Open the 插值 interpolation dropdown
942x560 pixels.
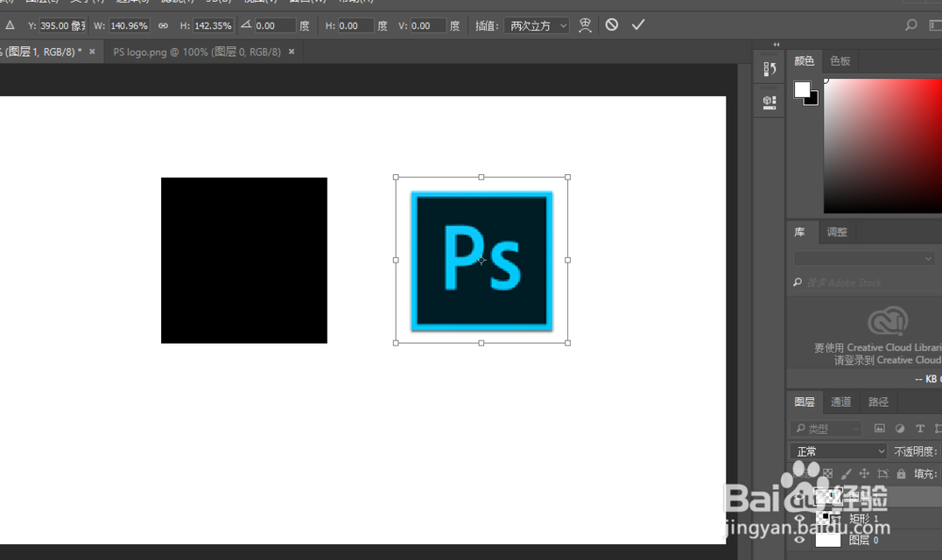537,25
